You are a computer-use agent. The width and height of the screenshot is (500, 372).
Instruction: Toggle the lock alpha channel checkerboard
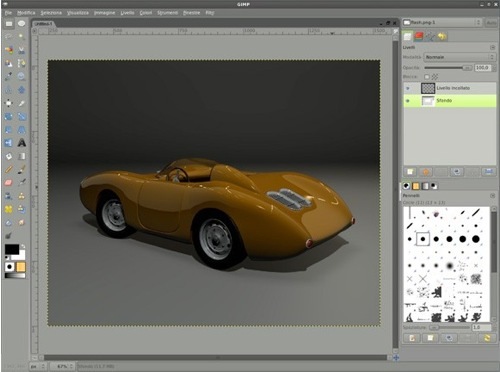pyautogui.click(x=435, y=77)
